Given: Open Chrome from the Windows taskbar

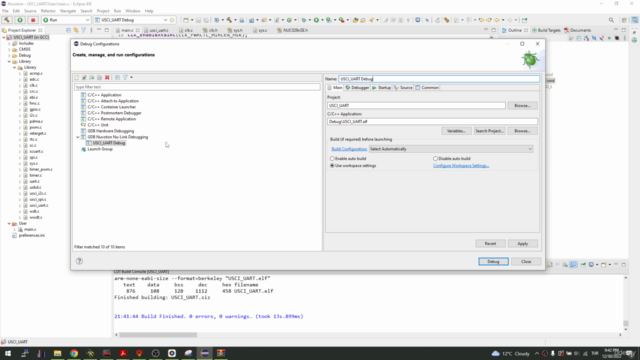Looking at the screenshot, I should coord(74,353).
